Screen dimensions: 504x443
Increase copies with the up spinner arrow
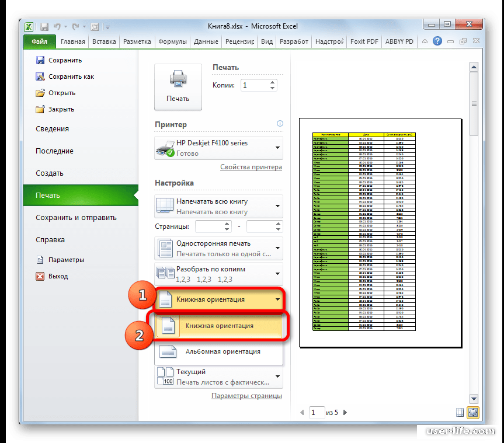pos(272,82)
